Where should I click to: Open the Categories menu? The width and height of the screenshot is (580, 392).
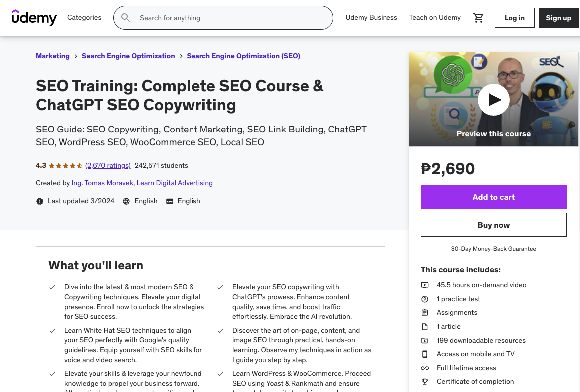(x=84, y=18)
